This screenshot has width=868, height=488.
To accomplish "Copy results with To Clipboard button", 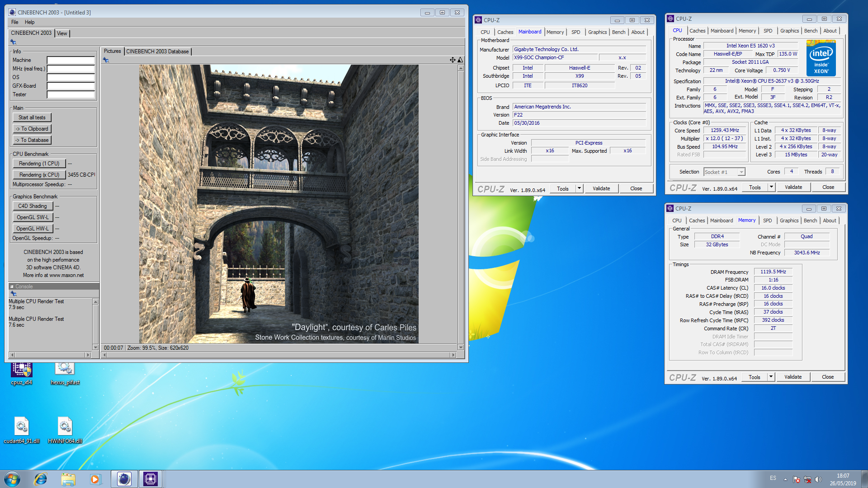I will click(x=32, y=129).
